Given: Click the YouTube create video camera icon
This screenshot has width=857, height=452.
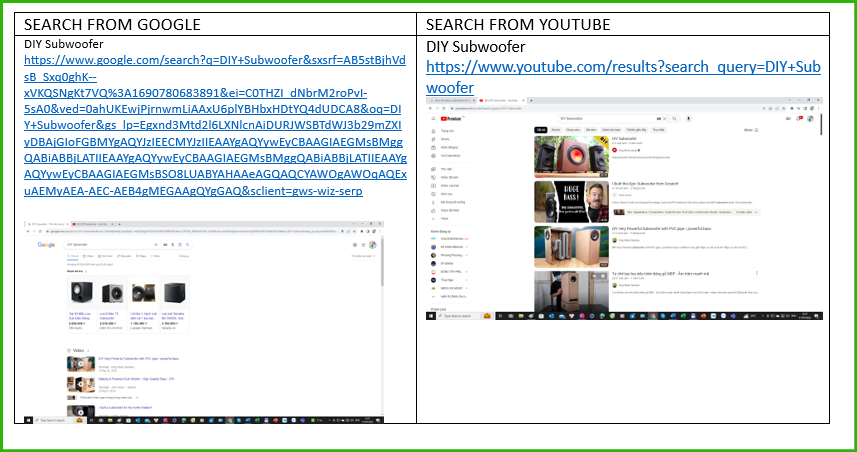Looking at the screenshot, I should tap(788, 119).
